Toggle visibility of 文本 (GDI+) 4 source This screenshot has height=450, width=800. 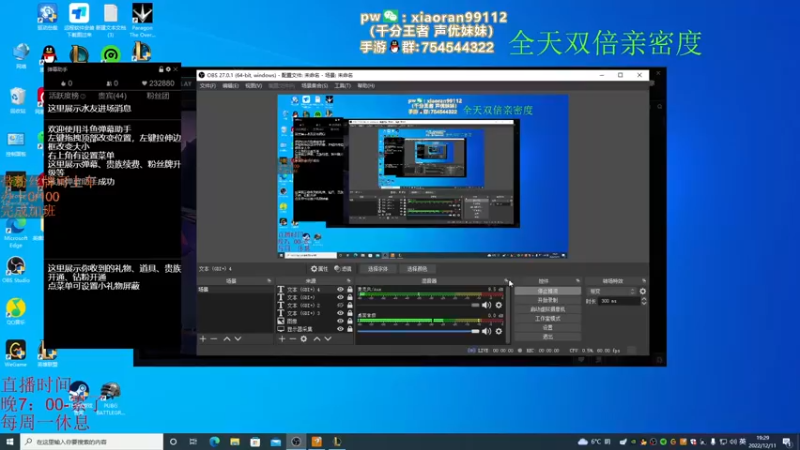[340, 289]
